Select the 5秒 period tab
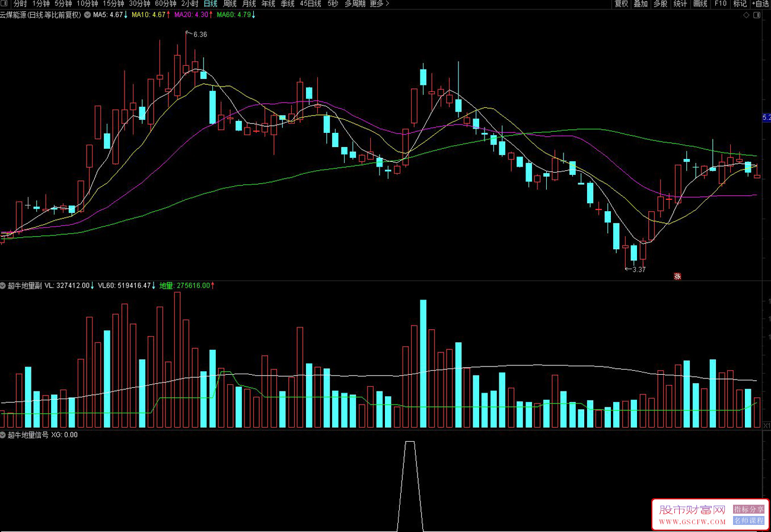Viewport: 771px width, 532px height. 333,4
